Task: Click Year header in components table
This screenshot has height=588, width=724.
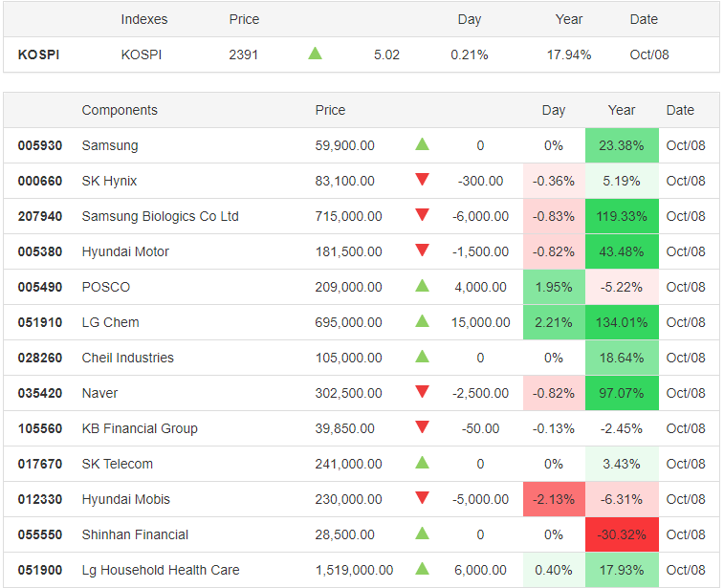Action: pos(622,110)
